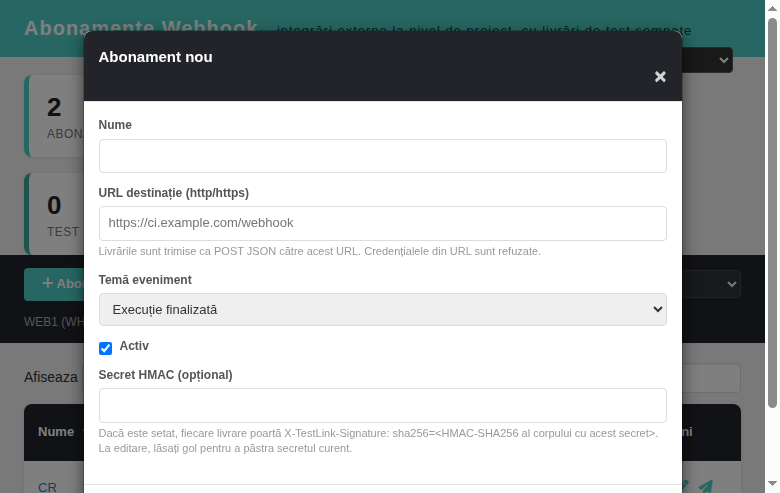
Task: Click the Abonamente Webhook page heading
Action: (x=141, y=27)
